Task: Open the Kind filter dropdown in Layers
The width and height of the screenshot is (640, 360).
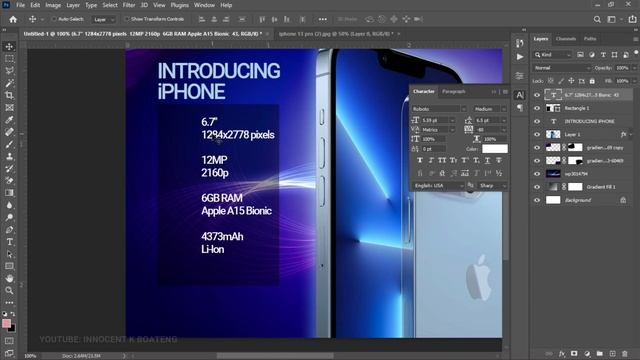Action: tap(553, 55)
